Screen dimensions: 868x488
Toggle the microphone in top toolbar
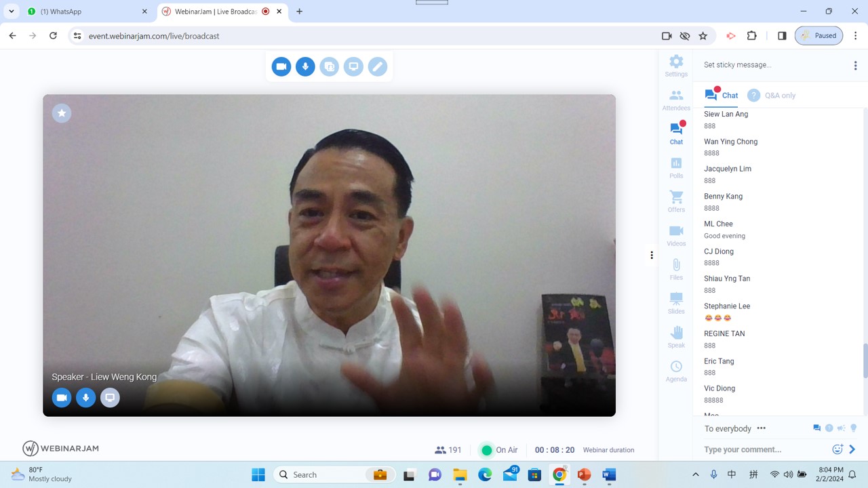pos(305,66)
